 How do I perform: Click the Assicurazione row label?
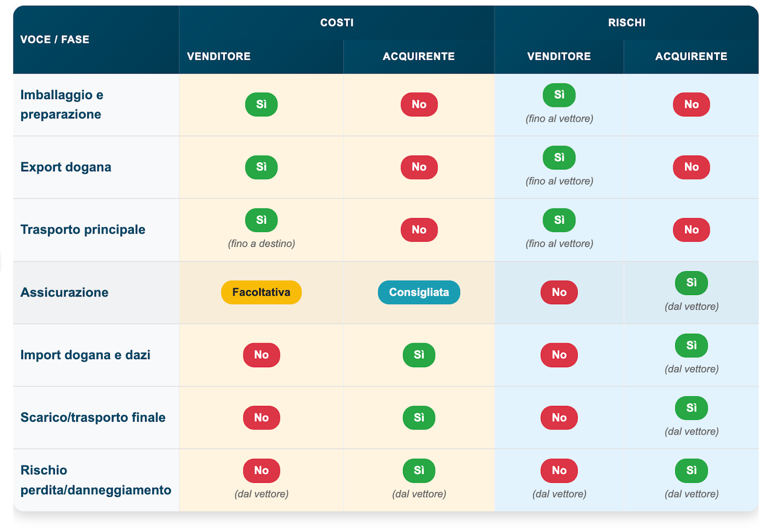(x=64, y=292)
